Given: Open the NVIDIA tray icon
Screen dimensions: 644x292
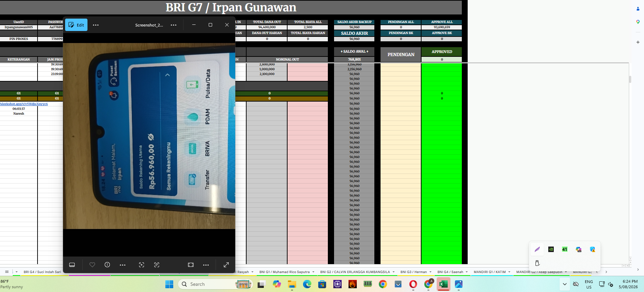Looking at the screenshot, I should pos(551,249).
